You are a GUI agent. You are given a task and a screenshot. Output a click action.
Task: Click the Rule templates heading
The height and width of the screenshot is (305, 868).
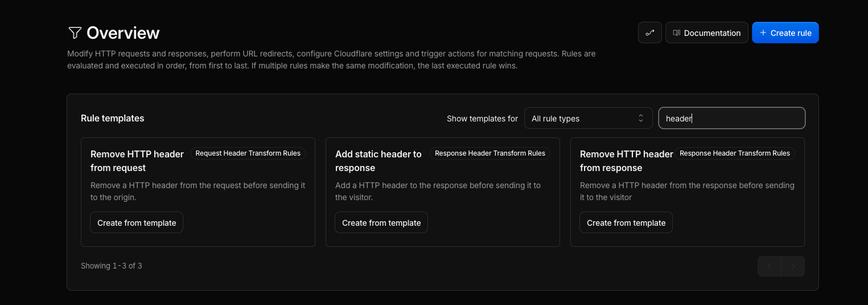pos(113,118)
